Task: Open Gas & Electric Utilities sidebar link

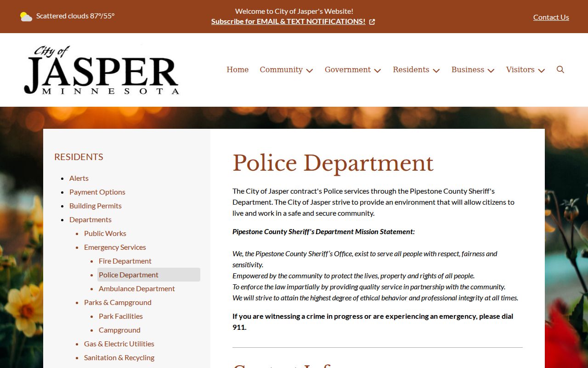Action: click(119, 344)
